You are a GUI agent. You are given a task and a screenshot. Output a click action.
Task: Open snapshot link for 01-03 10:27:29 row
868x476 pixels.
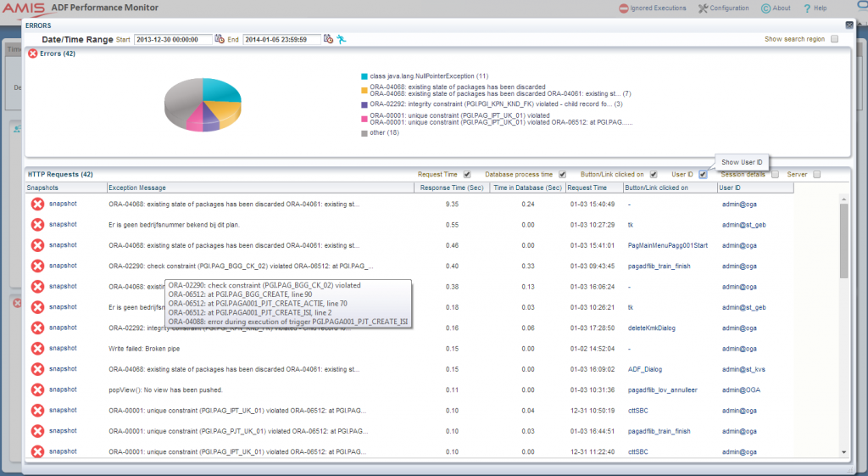(63, 224)
